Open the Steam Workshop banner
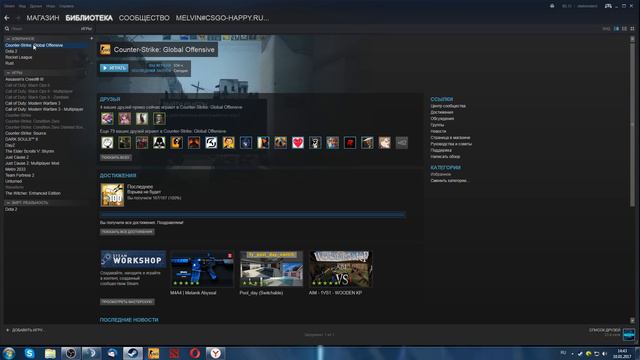The image size is (640, 360). [133, 259]
